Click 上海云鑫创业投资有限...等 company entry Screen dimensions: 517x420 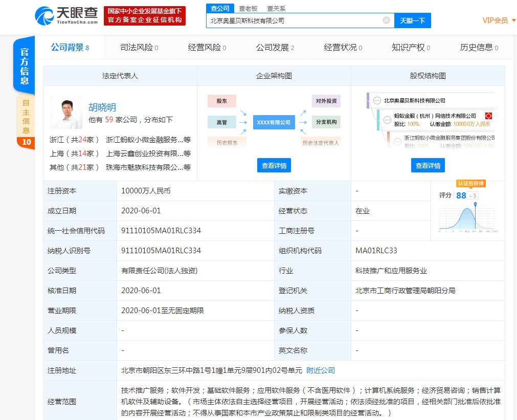point(148,154)
